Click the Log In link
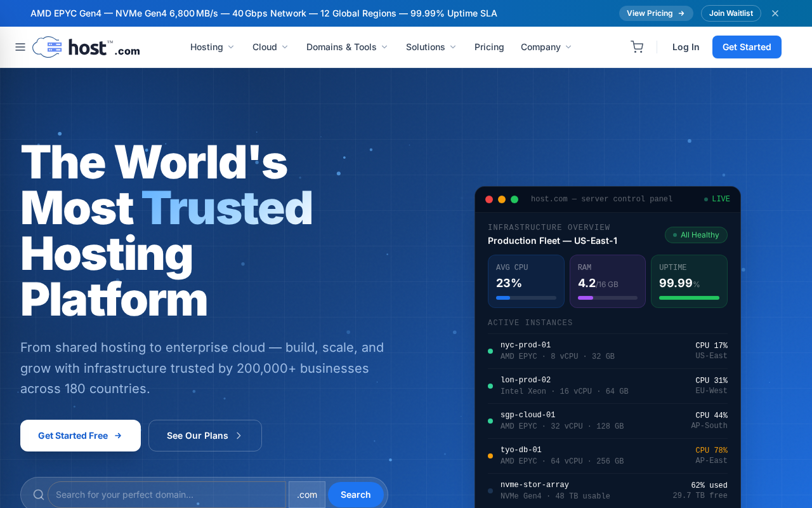Viewport: 812px width, 508px height. [x=686, y=47]
